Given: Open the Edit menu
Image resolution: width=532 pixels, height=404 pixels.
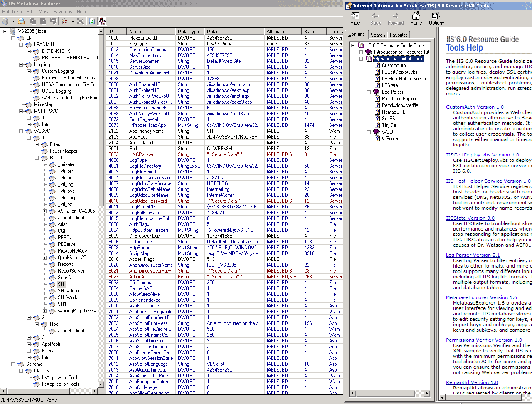Looking at the screenshot, I should [30, 12].
